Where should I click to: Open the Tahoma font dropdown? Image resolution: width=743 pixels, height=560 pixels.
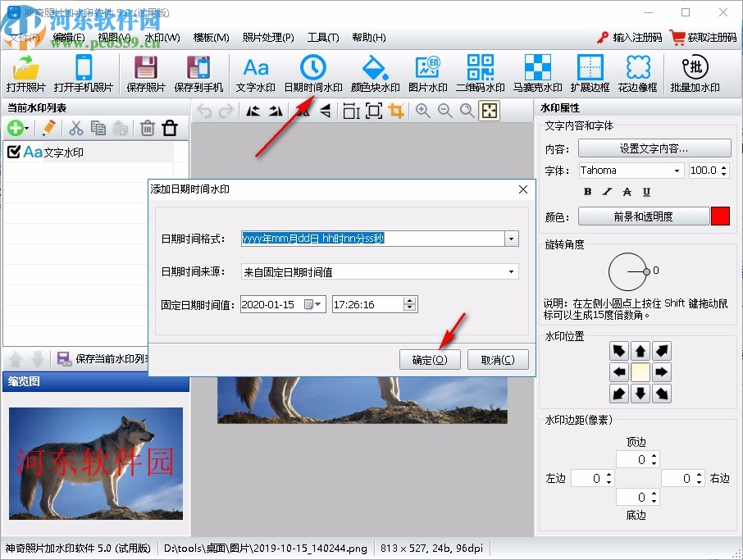coord(677,171)
